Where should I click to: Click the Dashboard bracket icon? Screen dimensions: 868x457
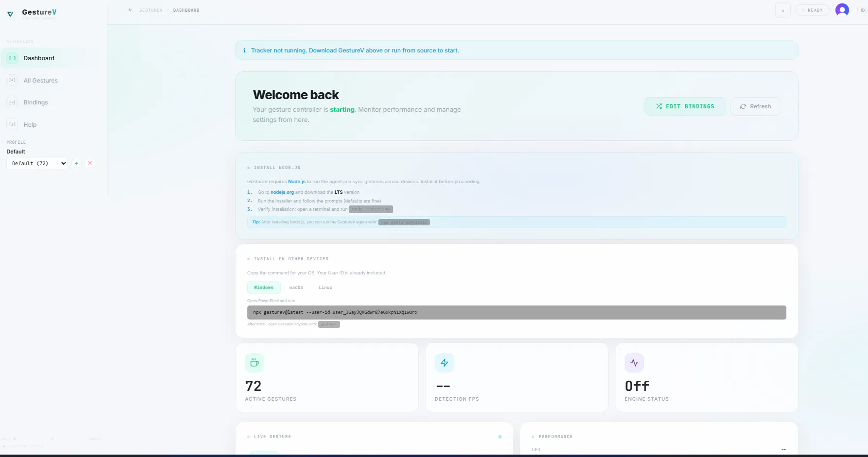point(13,58)
